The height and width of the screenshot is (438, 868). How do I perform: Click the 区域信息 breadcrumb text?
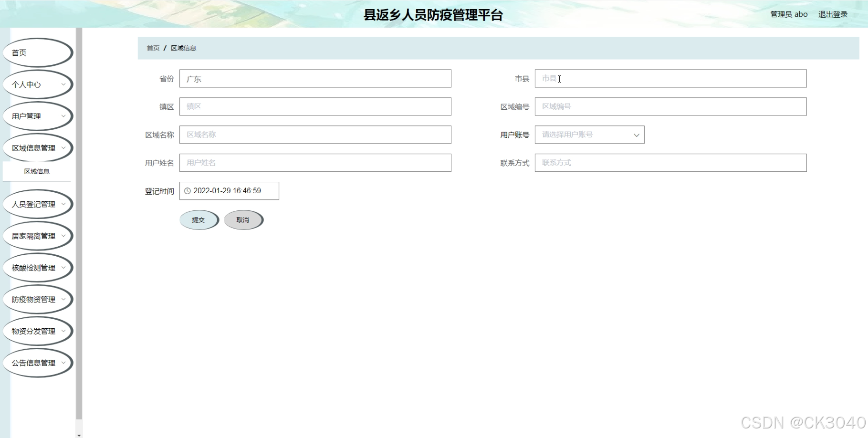(x=183, y=48)
